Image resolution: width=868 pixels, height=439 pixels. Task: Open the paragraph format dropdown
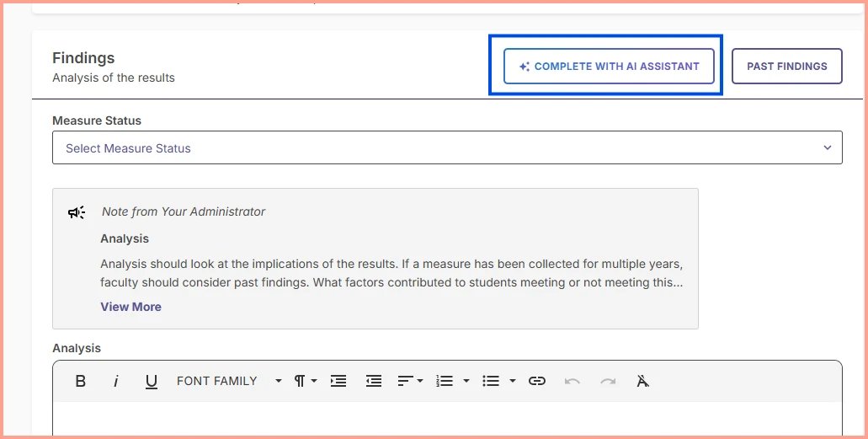(x=305, y=381)
